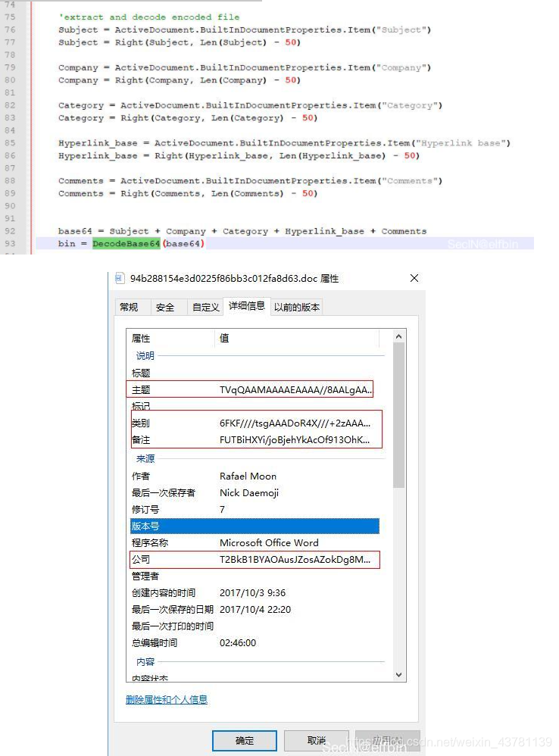Click the properties list scrollbar thumb
559x756 pixels.
[x=398, y=415]
